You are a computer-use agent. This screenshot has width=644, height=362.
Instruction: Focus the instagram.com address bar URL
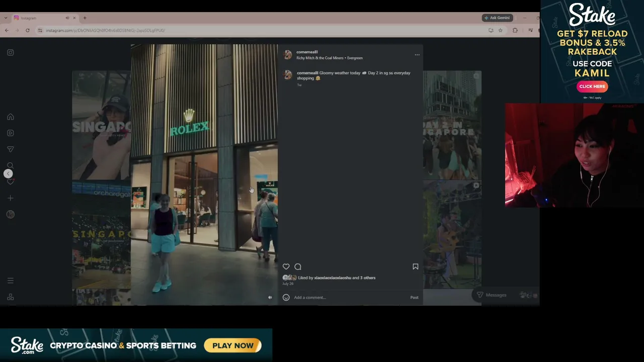coord(106,30)
